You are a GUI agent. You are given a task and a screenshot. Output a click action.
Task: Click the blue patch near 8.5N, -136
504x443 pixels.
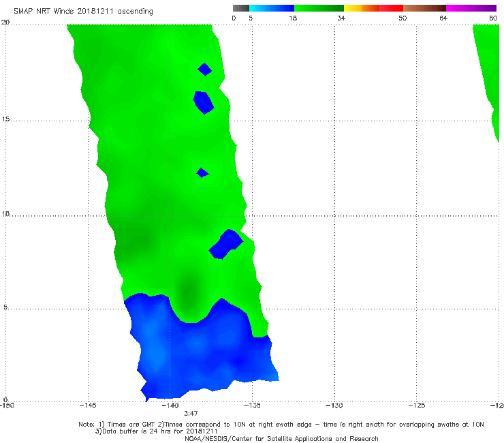click(x=226, y=244)
